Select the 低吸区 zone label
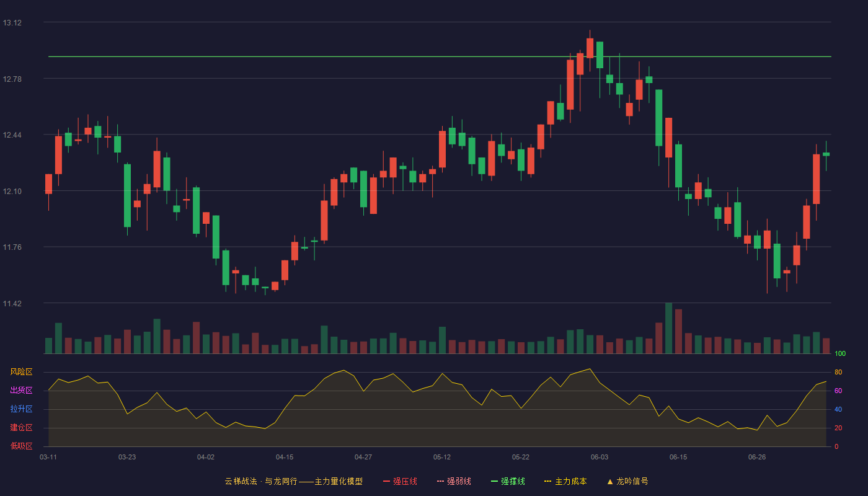Screen dimensions: 868x496 coord(21,446)
